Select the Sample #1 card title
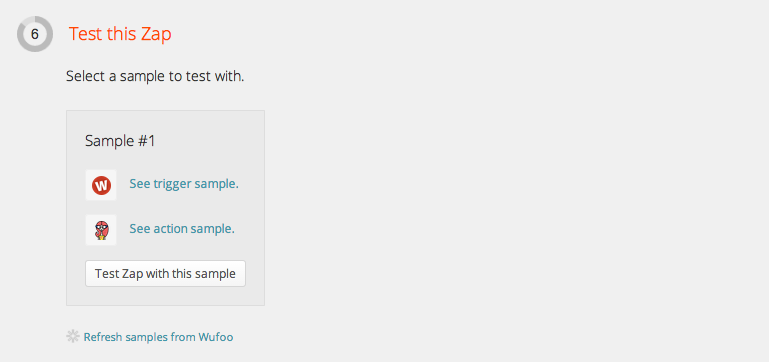 pos(120,141)
